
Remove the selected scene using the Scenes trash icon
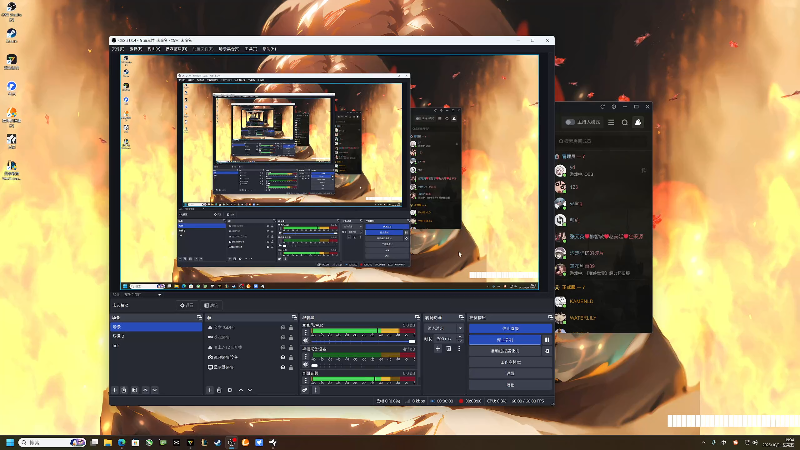click(124, 390)
